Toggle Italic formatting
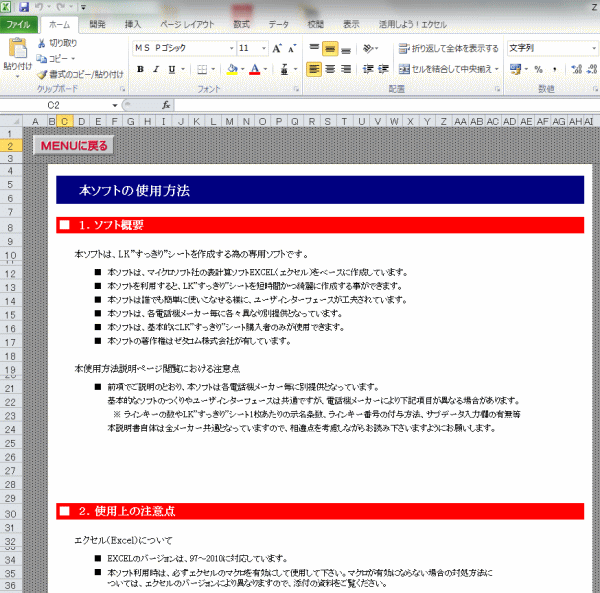The width and height of the screenshot is (600, 593). 156,69
